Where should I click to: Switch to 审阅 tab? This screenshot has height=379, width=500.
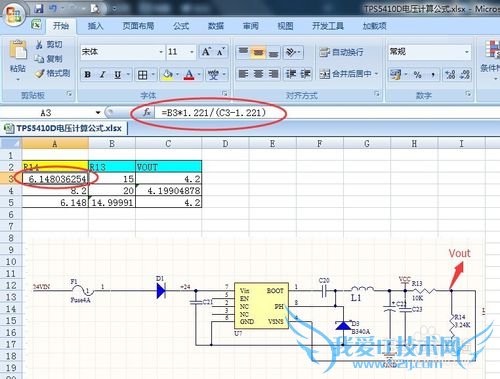pyautogui.click(x=251, y=26)
